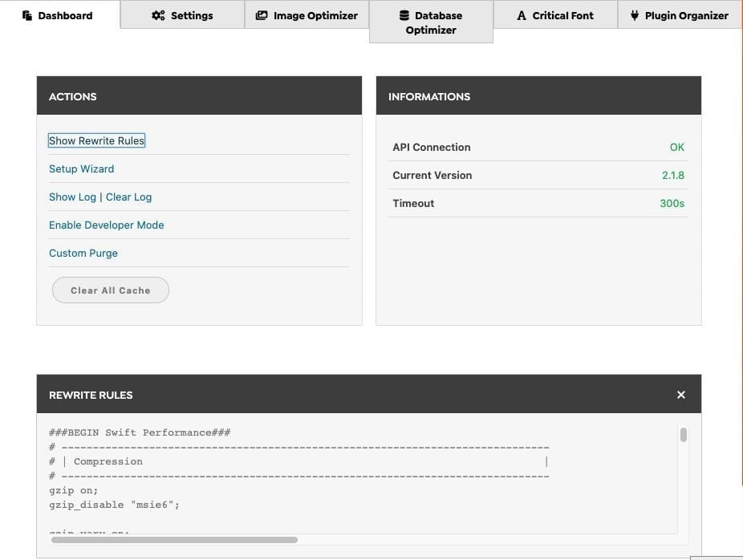Click the rewrite rules vertical scrollbar thumb

click(684, 435)
